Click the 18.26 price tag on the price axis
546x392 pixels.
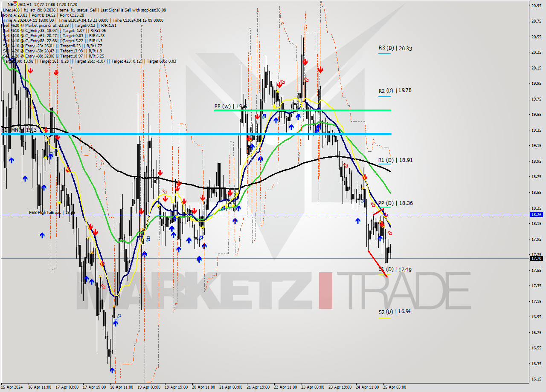[x=536, y=215]
